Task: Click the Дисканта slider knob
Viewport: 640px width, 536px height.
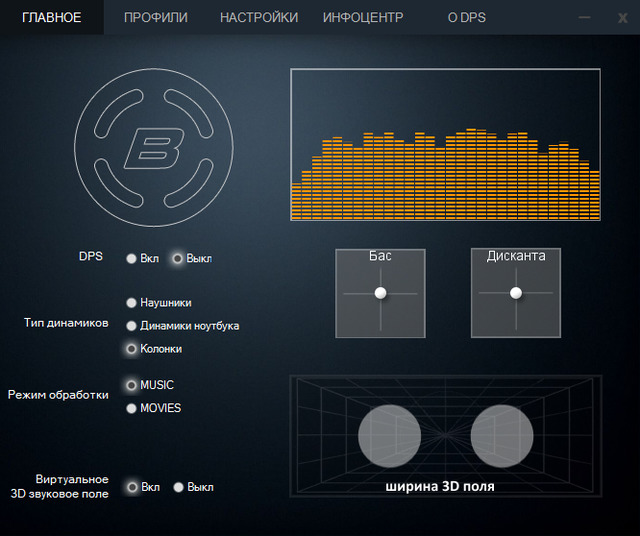Action: [516, 293]
